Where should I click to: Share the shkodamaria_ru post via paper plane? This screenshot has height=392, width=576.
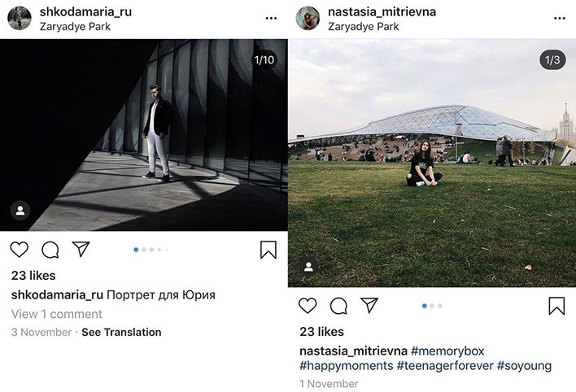(81, 249)
